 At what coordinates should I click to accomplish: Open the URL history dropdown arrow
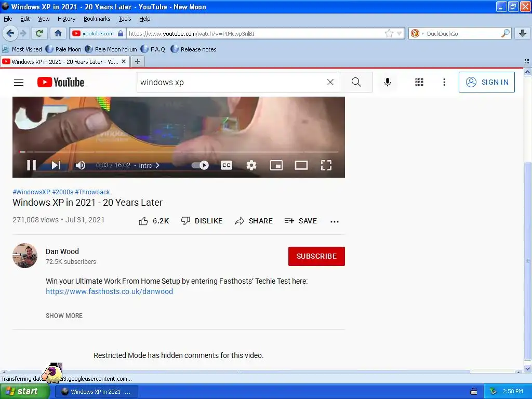click(x=400, y=33)
